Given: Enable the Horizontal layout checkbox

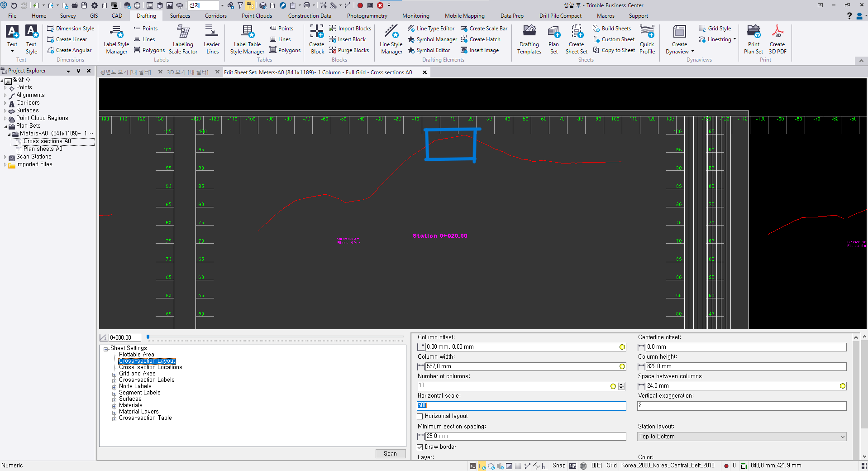Looking at the screenshot, I should [420, 416].
